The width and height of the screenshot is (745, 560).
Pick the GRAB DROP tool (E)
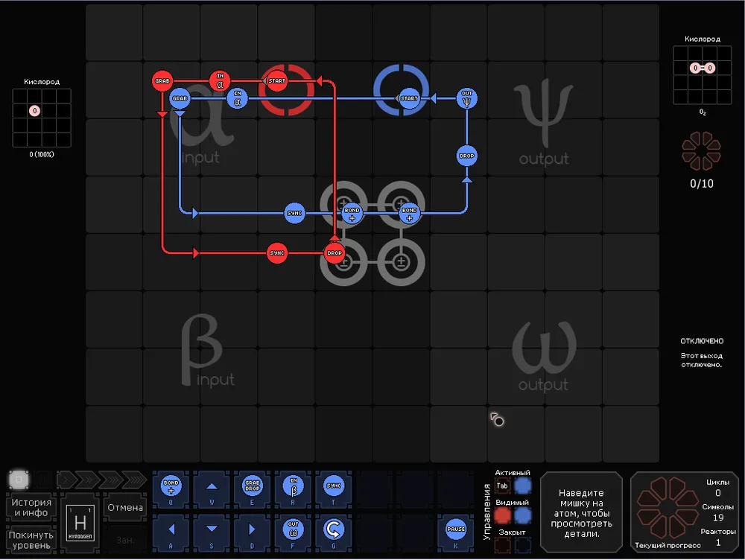coord(253,489)
